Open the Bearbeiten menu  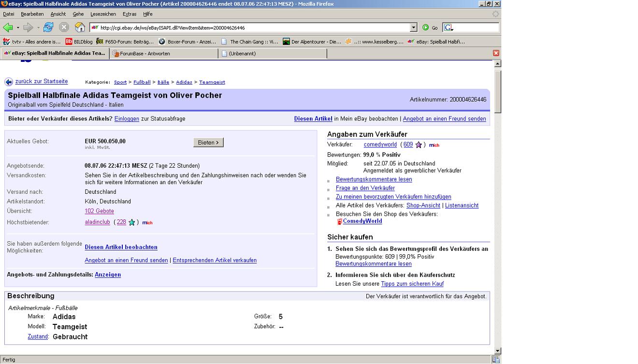pos(32,14)
